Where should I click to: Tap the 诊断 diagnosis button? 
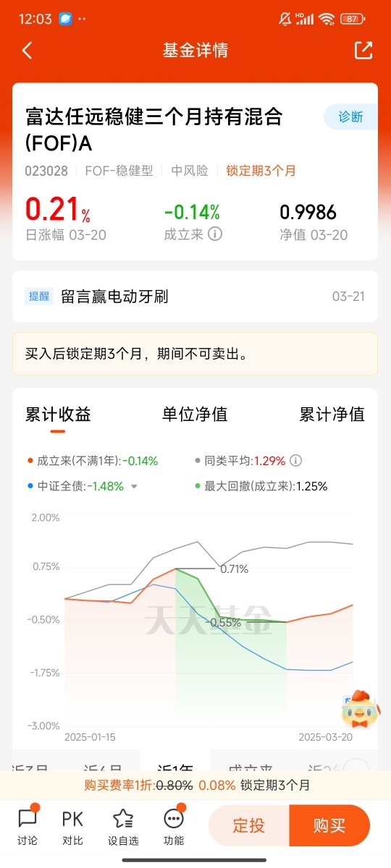[x=350, y=116]
